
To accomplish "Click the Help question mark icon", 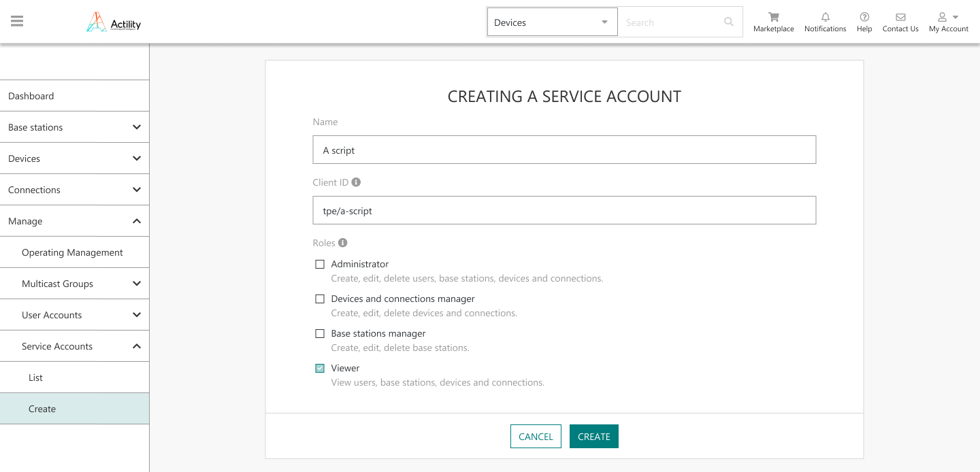I will click(864, 17).
